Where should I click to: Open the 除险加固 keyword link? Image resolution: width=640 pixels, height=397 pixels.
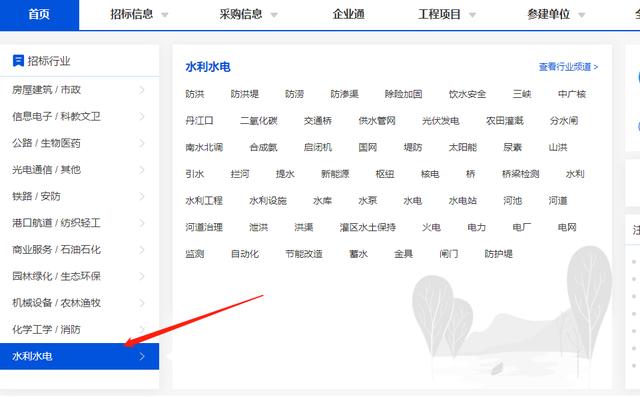(403, 94)
